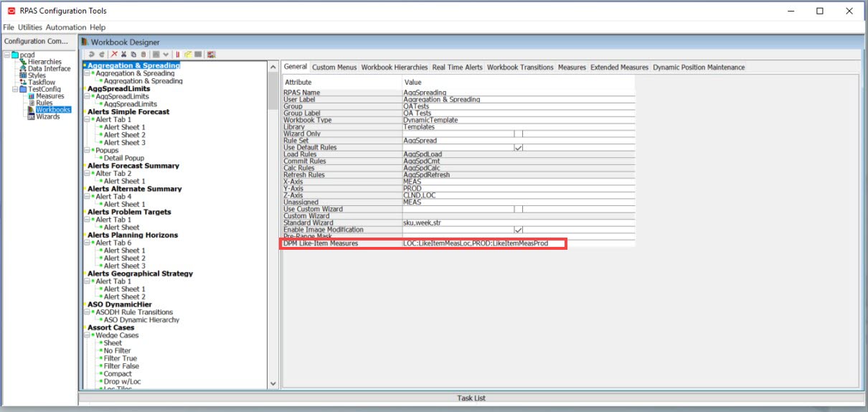This screenshot has height=412, width=868.
Task: Click the workbook list scroll down arrow
Action: 273,385
